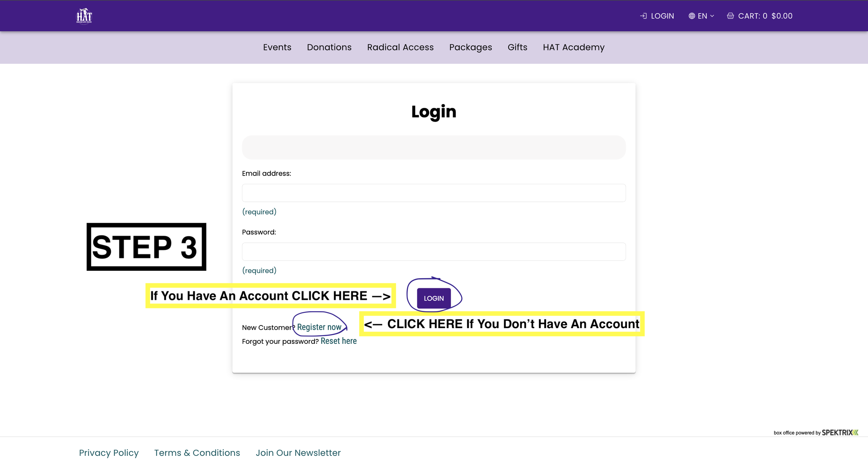868x469 pixels.
Task: Navigate to Gifts
Action: coord(517,47)
